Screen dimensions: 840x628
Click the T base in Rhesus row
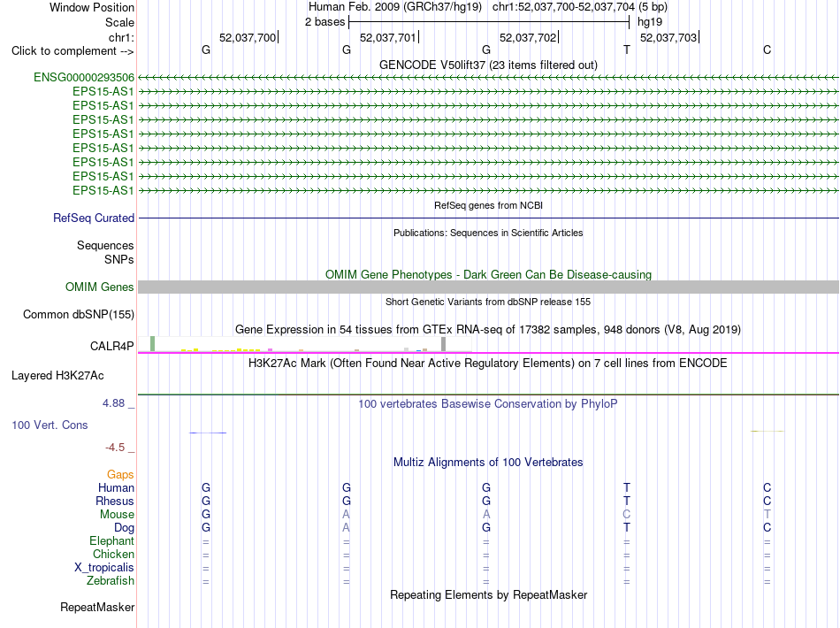tap(627, 501)
